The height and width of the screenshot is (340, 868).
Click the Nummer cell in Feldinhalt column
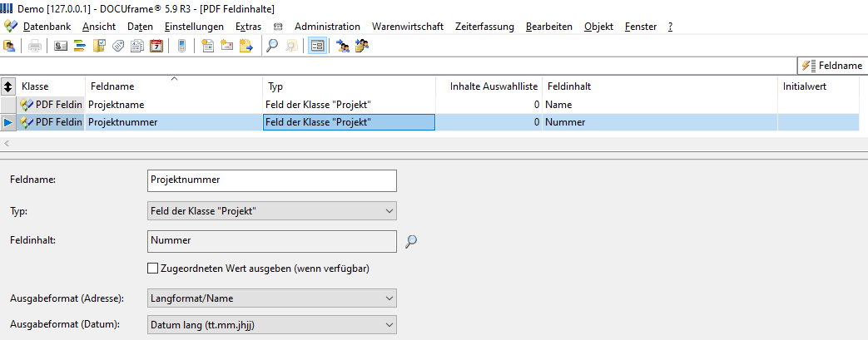click(x=660, y=122)
